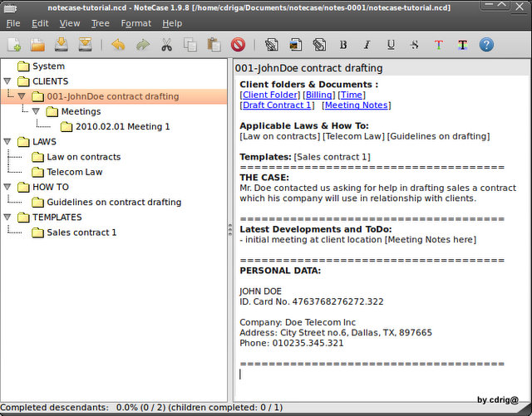The image size is (532, 416).
Task: Click the Insert link toolbar icon
Action: (272, 45)
